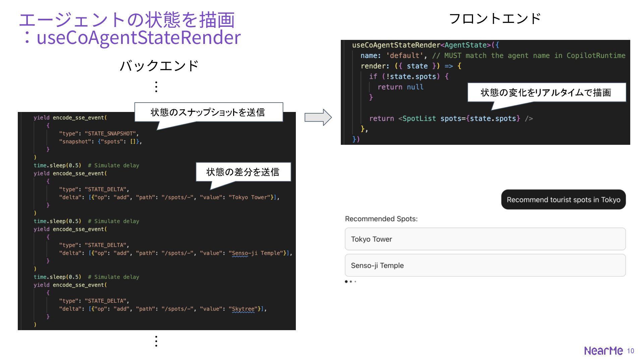Viewport: 644px width, 362px height.
Task: Click vertical ellipsis below backend code
Action: coord(156,341)
